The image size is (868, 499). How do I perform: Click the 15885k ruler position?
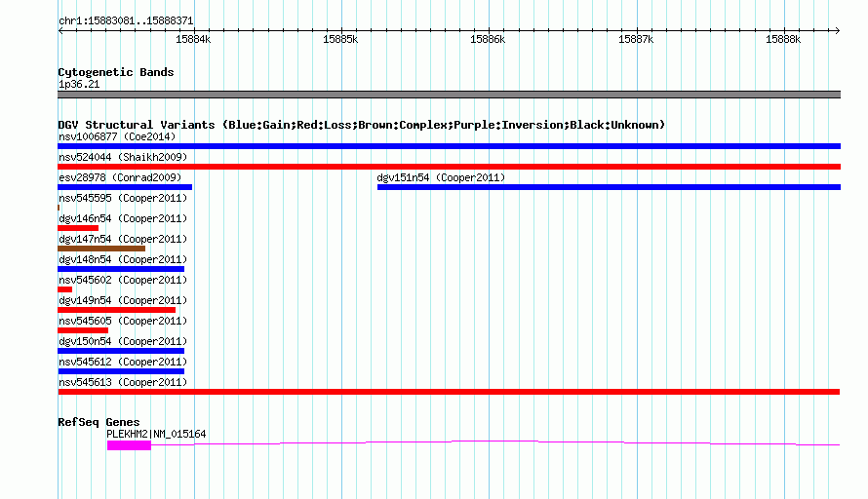pos(340,39)
